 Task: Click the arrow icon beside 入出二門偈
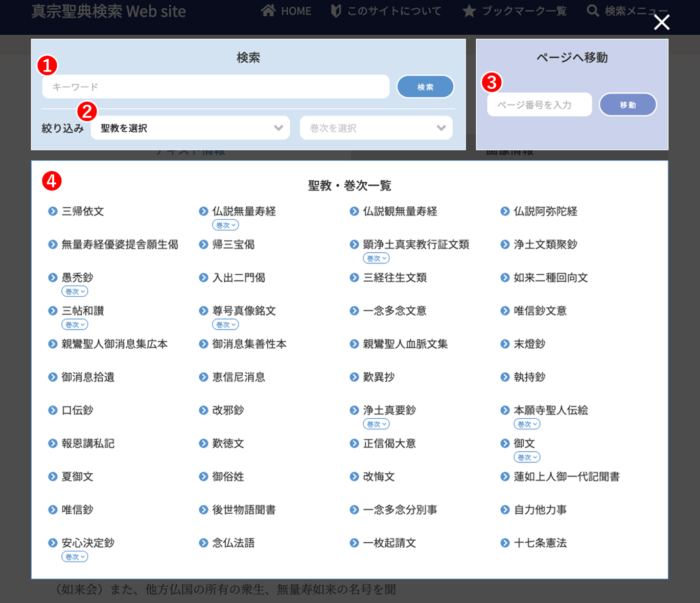click(x=203, y=278)
